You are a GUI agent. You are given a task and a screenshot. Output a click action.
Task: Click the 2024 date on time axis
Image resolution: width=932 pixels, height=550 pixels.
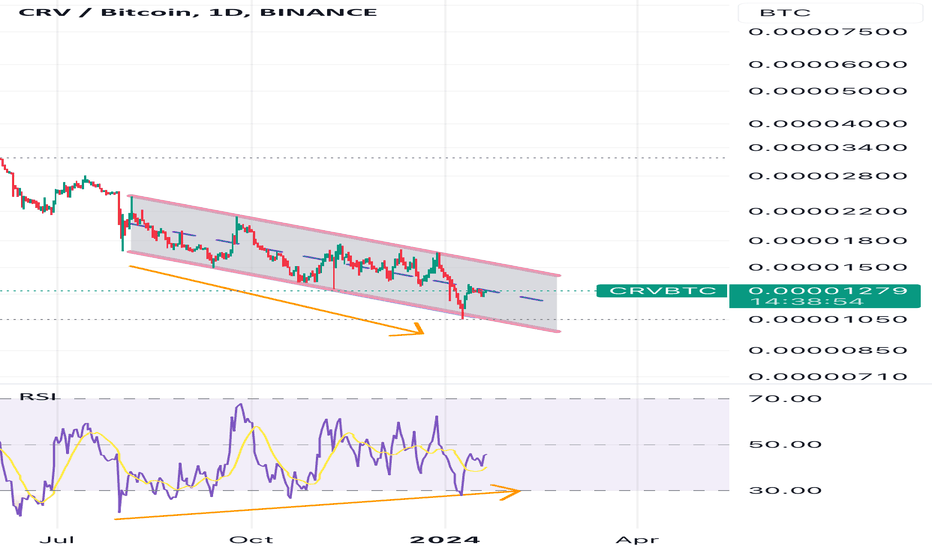click(x=445, y=540)
